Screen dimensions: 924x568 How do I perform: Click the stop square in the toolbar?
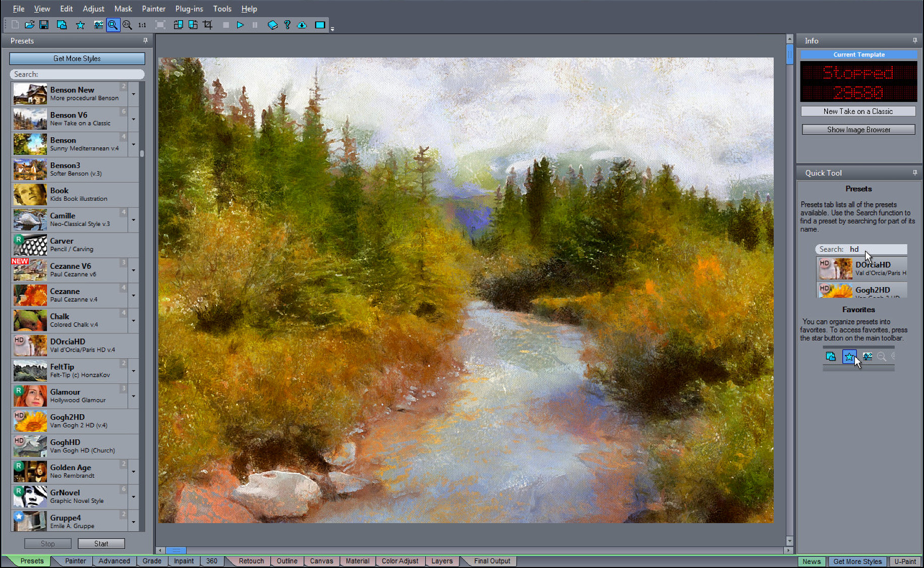(226, 25)
